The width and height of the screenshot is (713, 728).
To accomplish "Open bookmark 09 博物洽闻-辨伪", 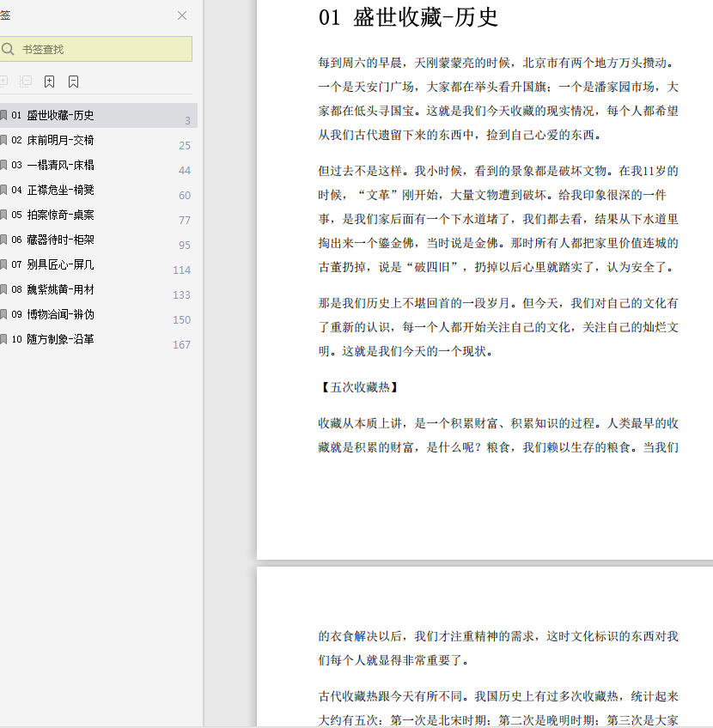I will (x=60, y=315).
